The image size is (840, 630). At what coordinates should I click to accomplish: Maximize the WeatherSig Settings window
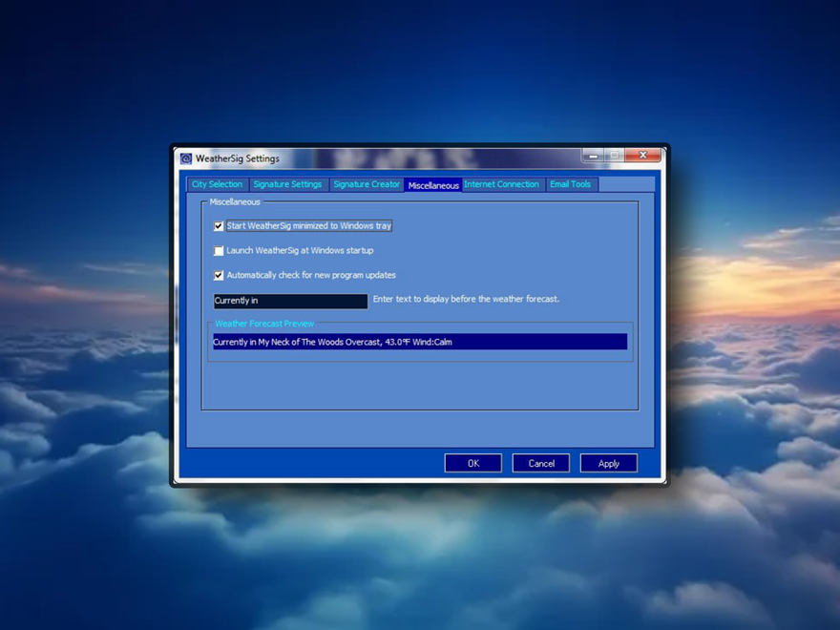616,156
